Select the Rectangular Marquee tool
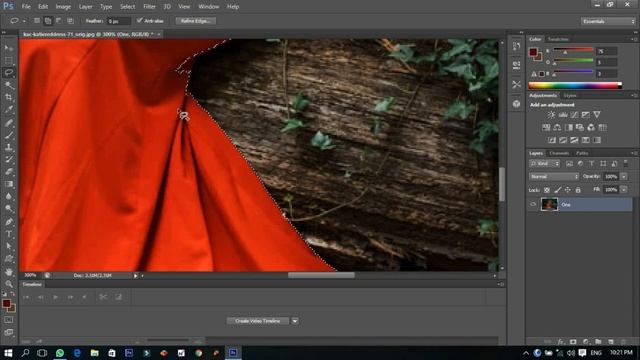This screenshot has height=360, width=640. coord(9,60)
